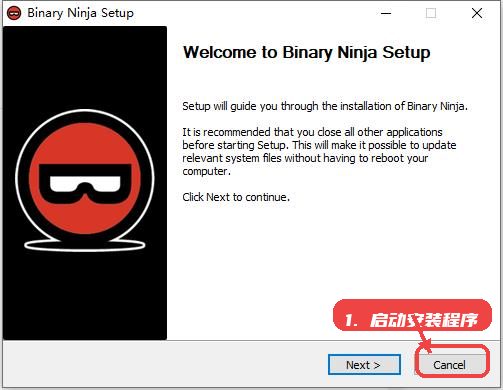Click the Binary Ninja title bar icon
Screen dimensions: 503x390
14,13
